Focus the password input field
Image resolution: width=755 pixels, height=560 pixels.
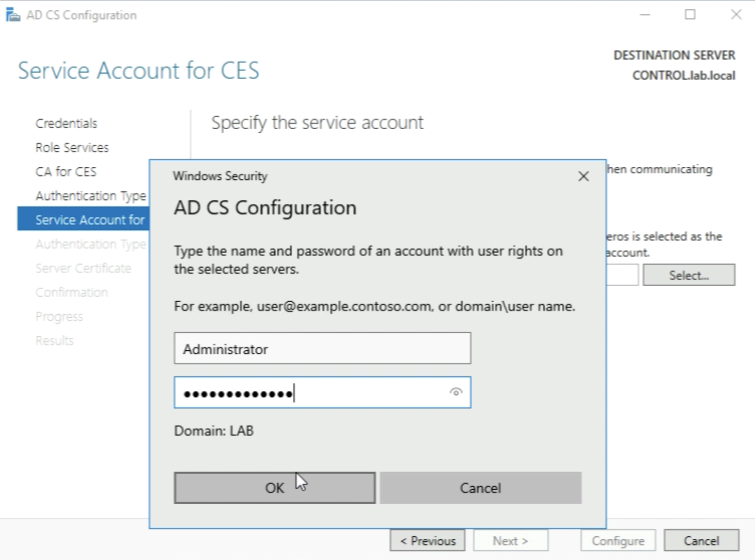(310, 393)
